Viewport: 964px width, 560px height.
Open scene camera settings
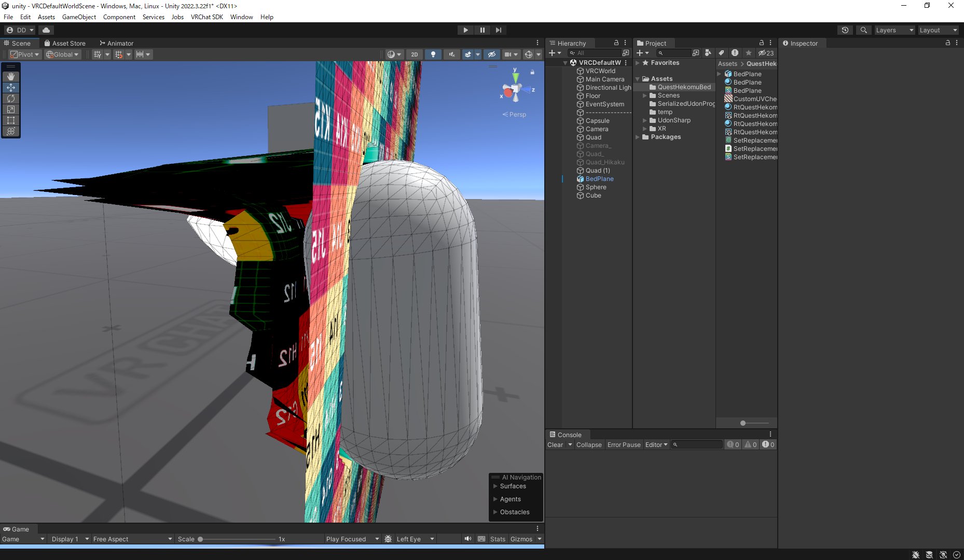coord(508,54)
